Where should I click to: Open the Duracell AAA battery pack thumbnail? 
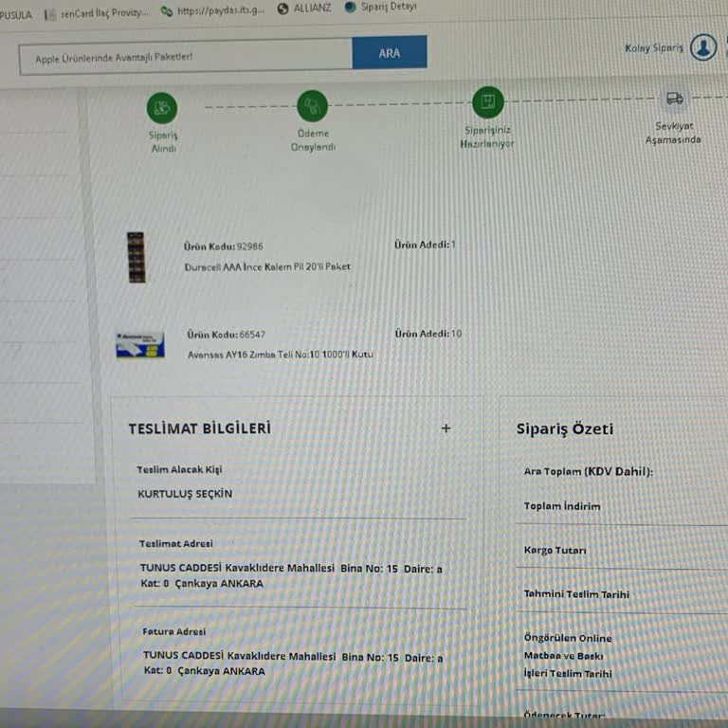(136, 257)
